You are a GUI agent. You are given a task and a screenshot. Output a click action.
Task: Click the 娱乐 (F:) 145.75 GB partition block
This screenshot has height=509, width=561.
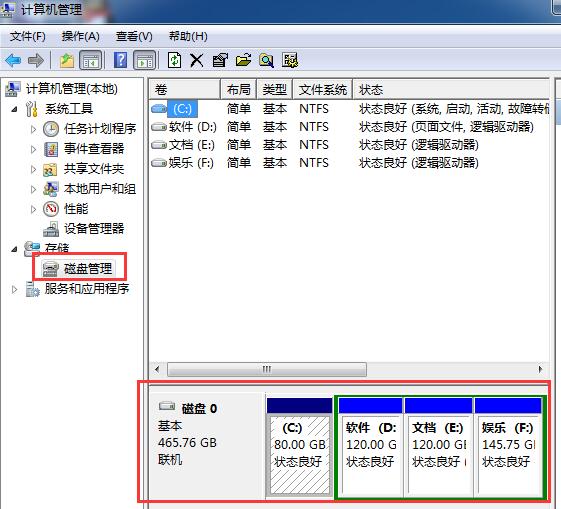(508, 447)
